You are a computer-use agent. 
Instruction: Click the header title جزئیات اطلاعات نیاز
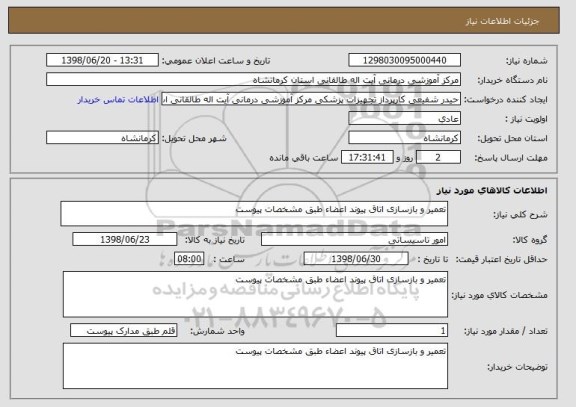click(x=502, y=21)
